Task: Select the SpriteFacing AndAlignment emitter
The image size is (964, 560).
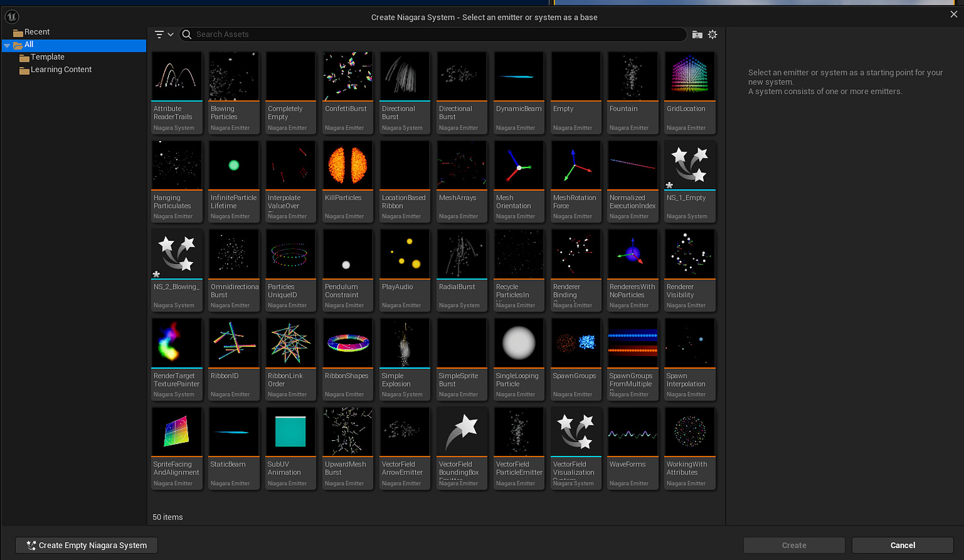Action: (x=177, y=448)
